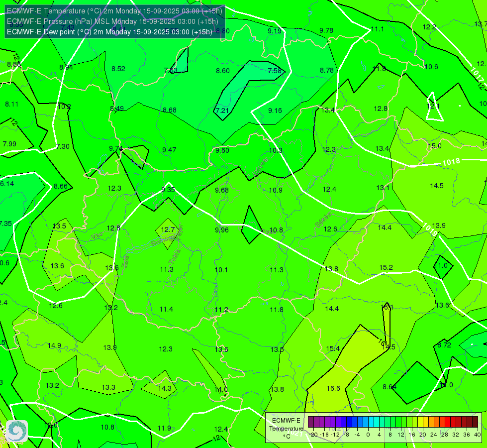Click the 8.52 temperature value

pos(118,69)
